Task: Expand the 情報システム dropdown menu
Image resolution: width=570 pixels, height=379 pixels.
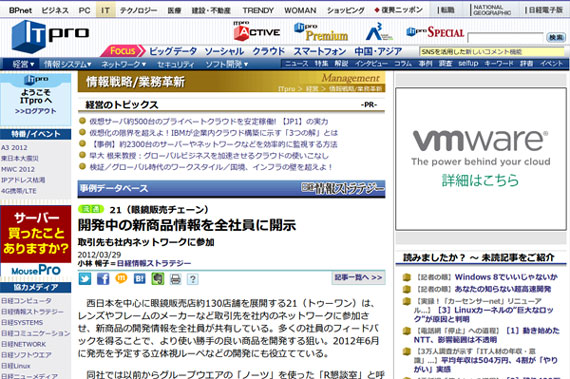Action: 68,64
